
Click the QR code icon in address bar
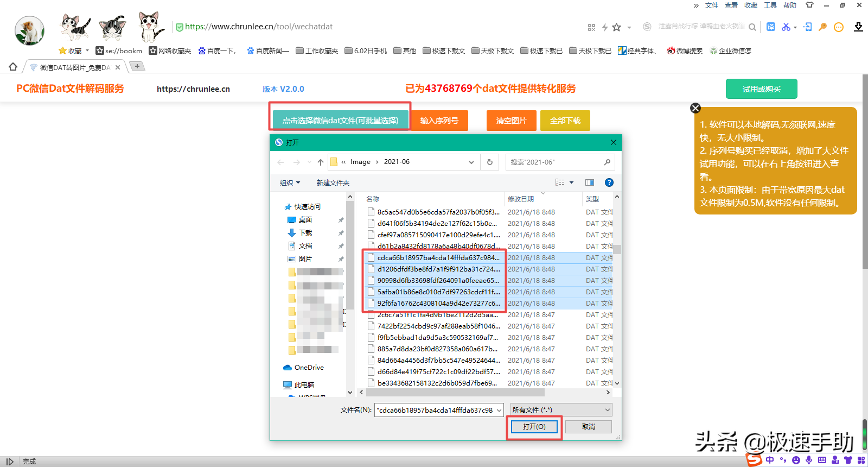[x=591, y=27]
